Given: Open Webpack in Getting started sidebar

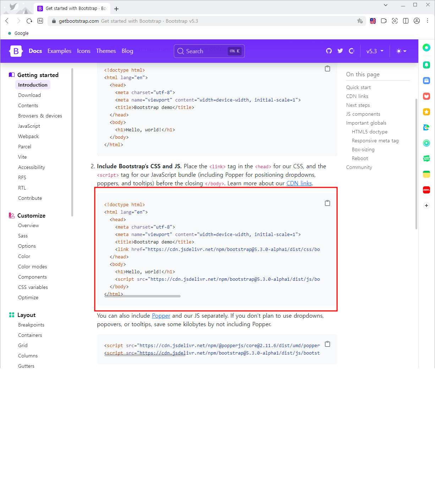Looking at the screenshot, I should [x=28, y=136].
